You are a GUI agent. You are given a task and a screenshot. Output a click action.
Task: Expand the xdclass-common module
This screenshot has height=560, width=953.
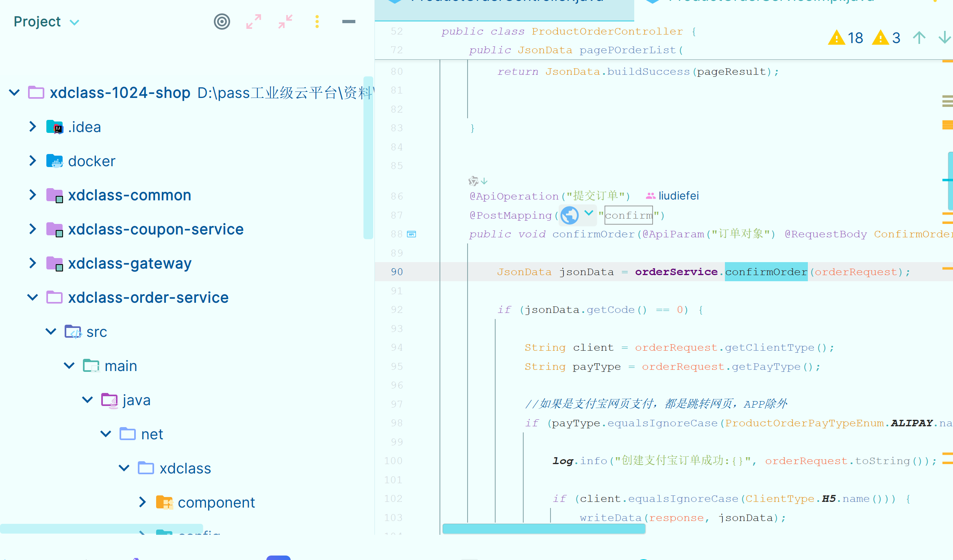(x=33, y=195)
